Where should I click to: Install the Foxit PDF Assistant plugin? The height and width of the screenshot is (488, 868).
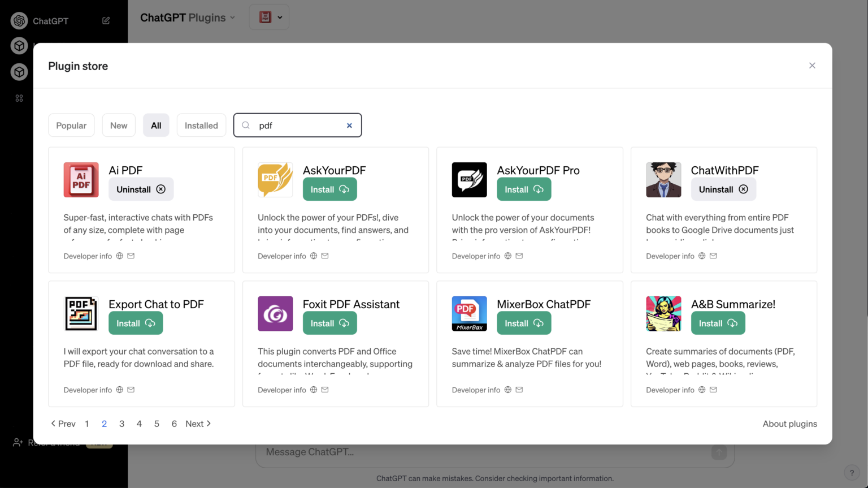pos(329,323)
